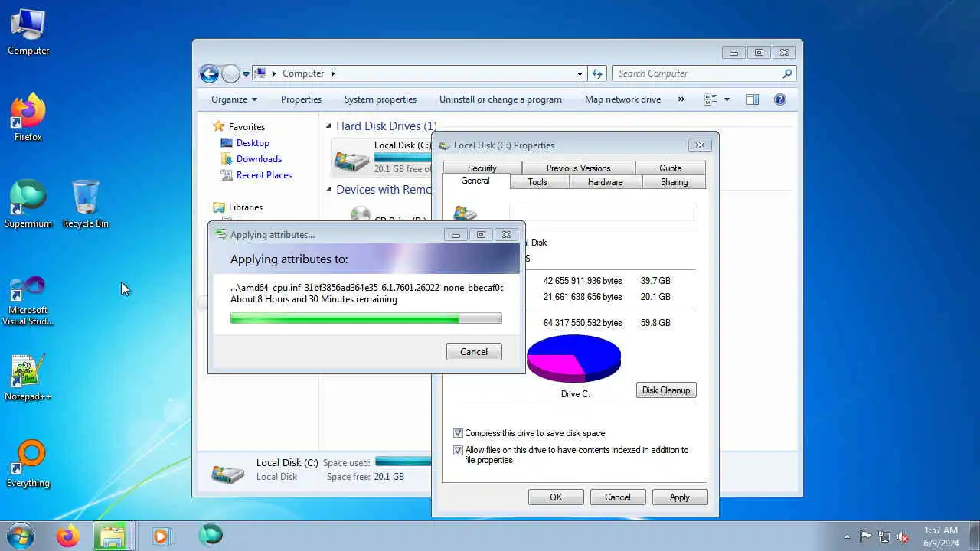Select Libraries in navigation pane

coord(245,207)
